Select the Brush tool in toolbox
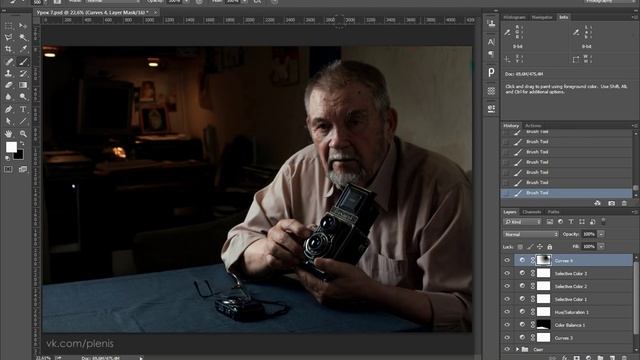Screen dimensions: 640x360 [23, 62]
